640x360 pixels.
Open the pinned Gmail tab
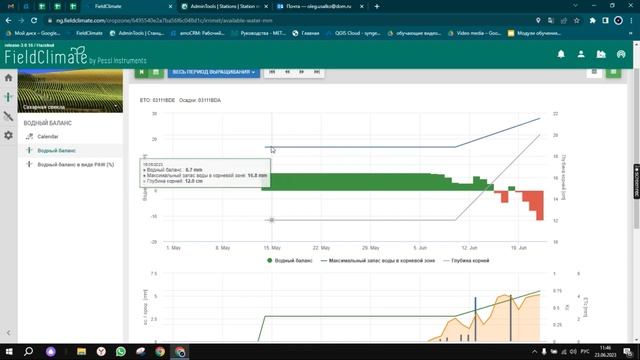[11, 7]
